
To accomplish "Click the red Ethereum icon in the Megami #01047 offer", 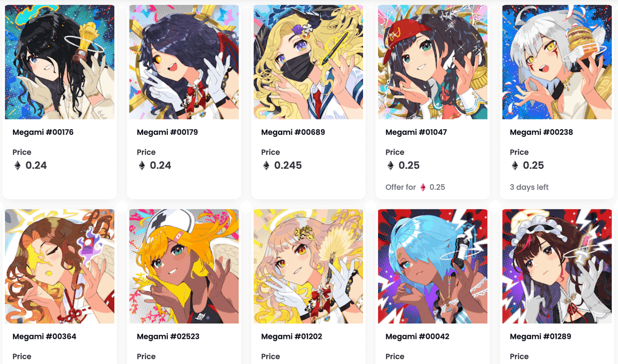I will (423, 187).
